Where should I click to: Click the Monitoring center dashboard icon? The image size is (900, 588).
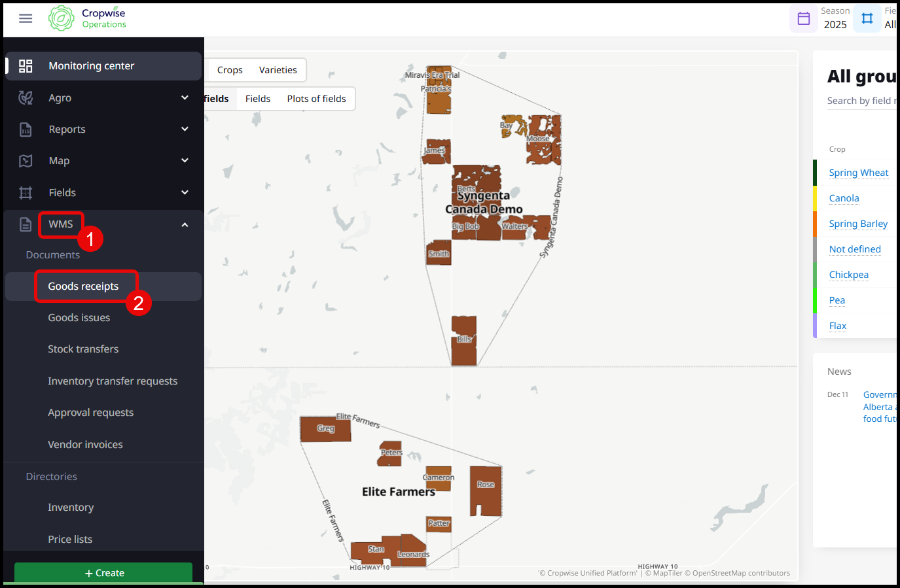(x=26, y=66)
